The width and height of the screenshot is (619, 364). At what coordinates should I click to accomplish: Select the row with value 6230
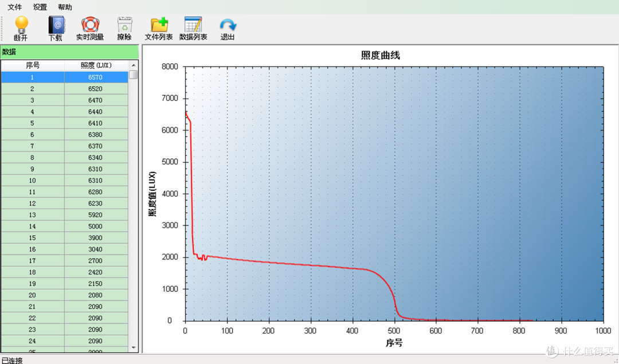click(x=64, y=203)
